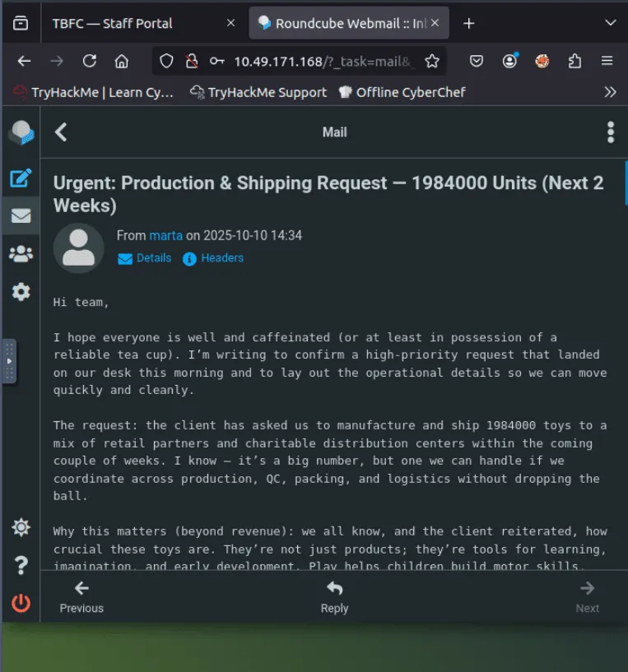Open the Settings gear in Roundcube sidebar
The width and height of the screenshot is (628, 672).
point(21,291)
